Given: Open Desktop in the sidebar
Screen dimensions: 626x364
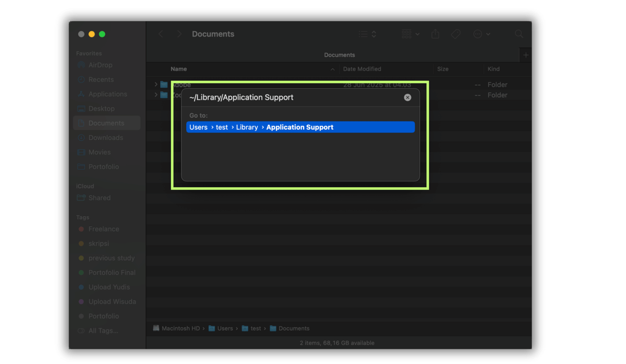Looking at the screenshot, I should coord(107,109).
